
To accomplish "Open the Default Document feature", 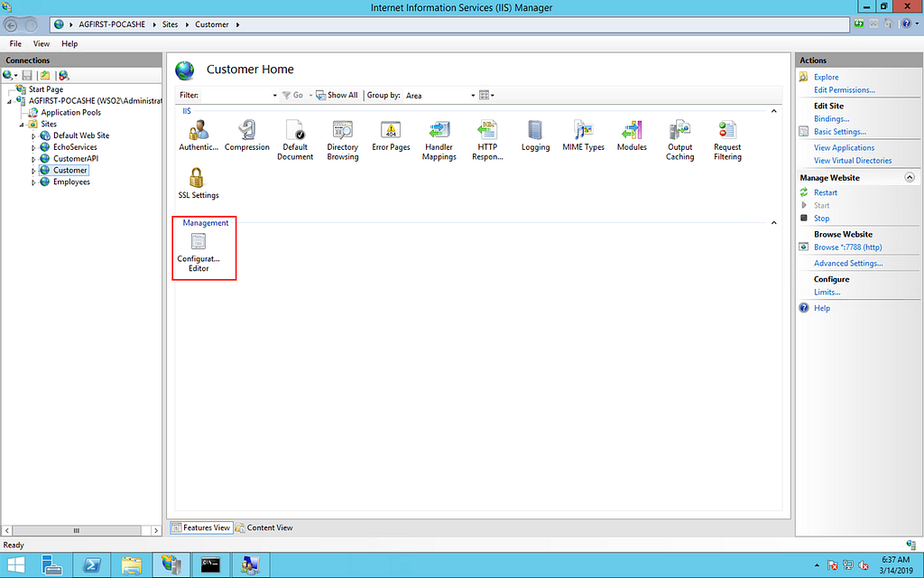I will (x=295, y=140).
